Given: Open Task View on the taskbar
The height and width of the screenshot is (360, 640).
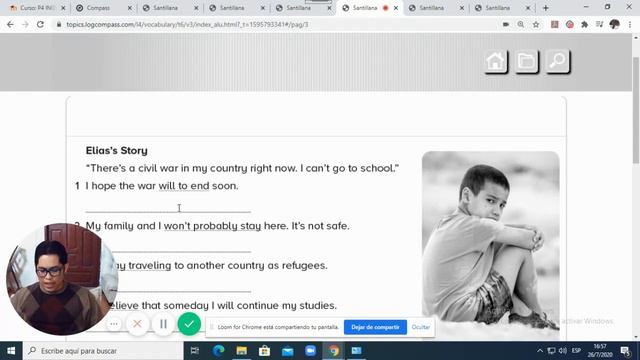Looking at the screenshot, I should 195,351.
